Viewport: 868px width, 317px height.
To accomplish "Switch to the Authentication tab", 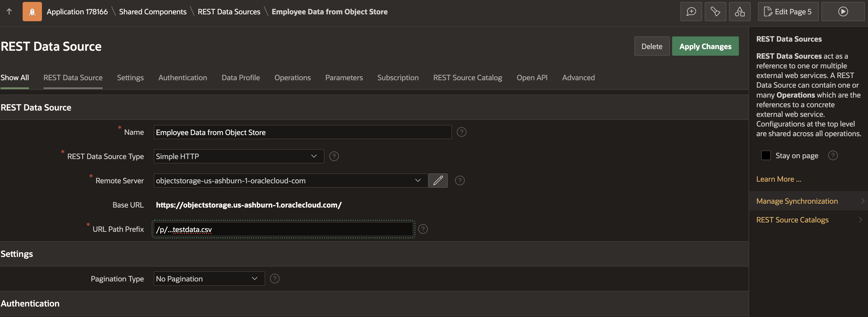I will coord(183,78).
